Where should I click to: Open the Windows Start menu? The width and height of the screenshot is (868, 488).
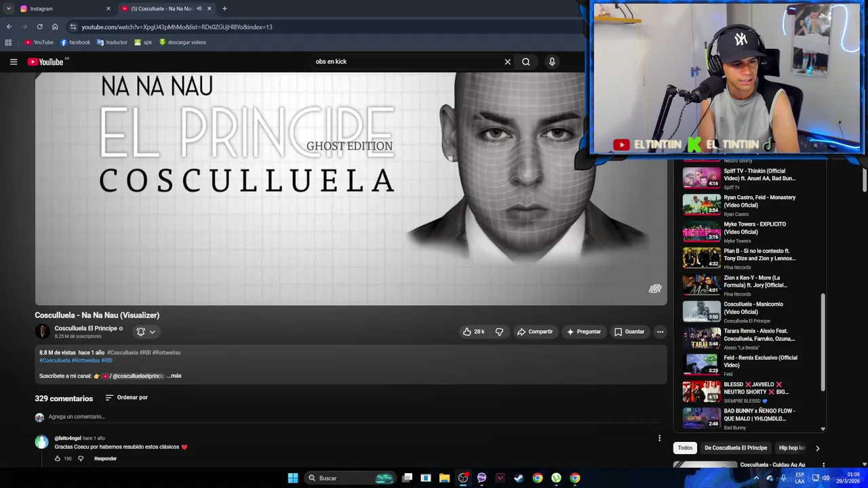click(x=293, y=478)
